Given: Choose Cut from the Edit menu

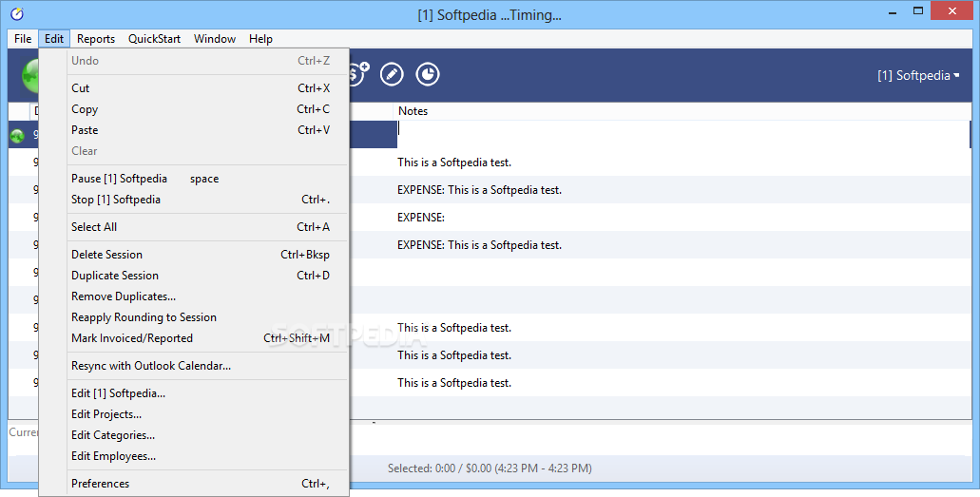Looking at the screenshot, I should click(194, 88).
